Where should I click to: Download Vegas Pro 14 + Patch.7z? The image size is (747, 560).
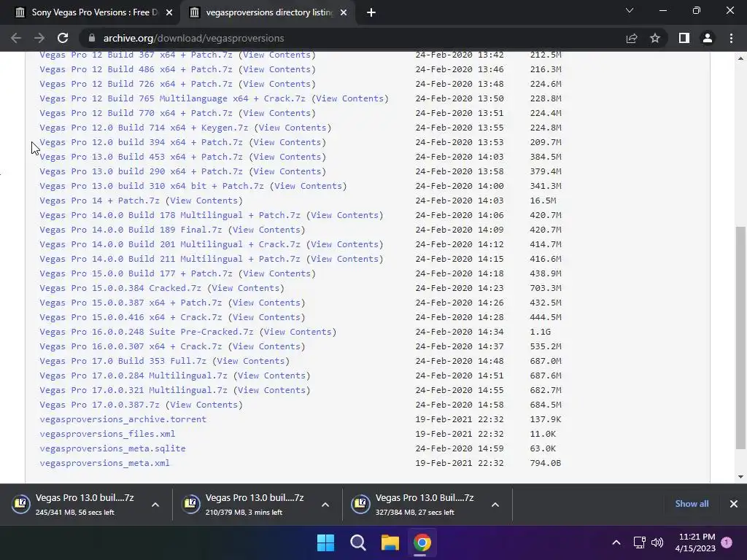click(x=99, y=201)
